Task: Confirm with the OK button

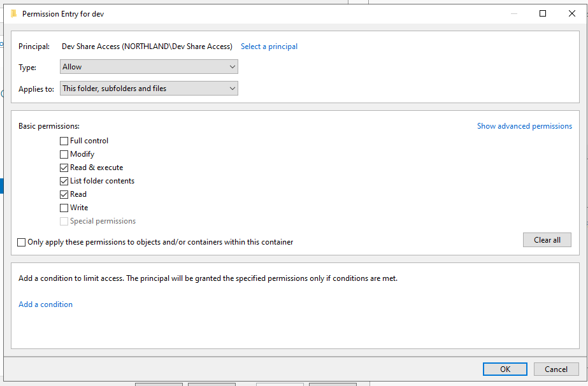Action: (x=505, y=369)
